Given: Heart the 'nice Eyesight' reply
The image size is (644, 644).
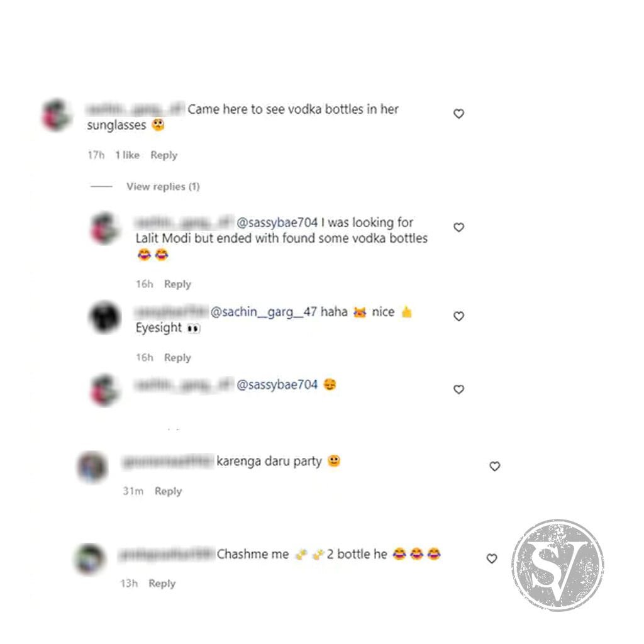Looking at the screenshot, I should (x=458, y=316).
